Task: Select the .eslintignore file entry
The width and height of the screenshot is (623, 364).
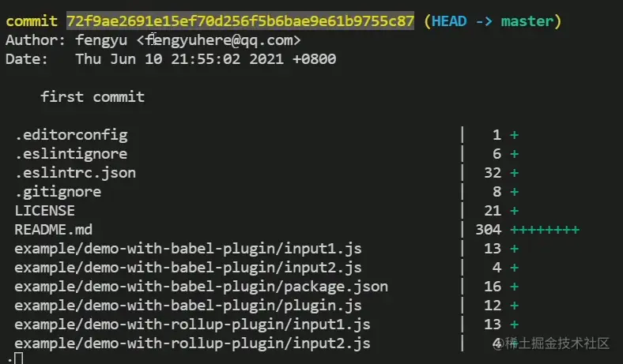Action: [x=71, y=154]
